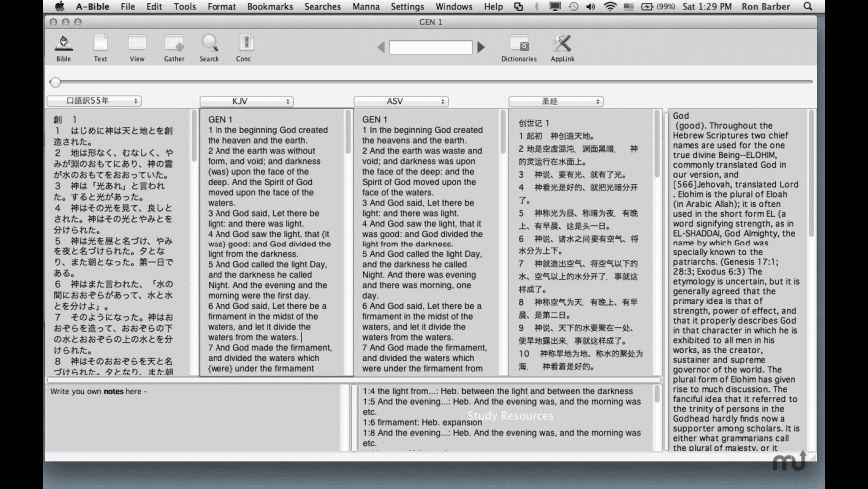Click the Bluetooth menu bar icon
The width and height of the screenshot is (868, 489).
tap(536, 7)
